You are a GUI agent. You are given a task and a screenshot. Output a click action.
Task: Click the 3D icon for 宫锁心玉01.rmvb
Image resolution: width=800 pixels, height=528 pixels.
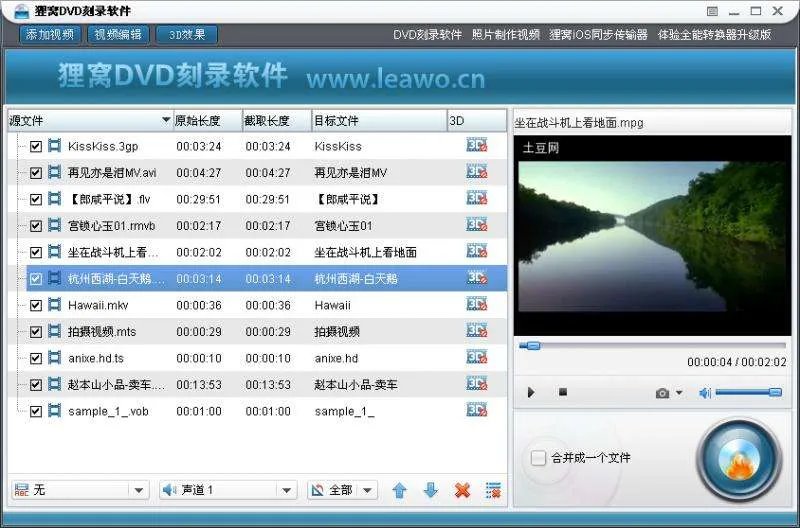(477, 224)
